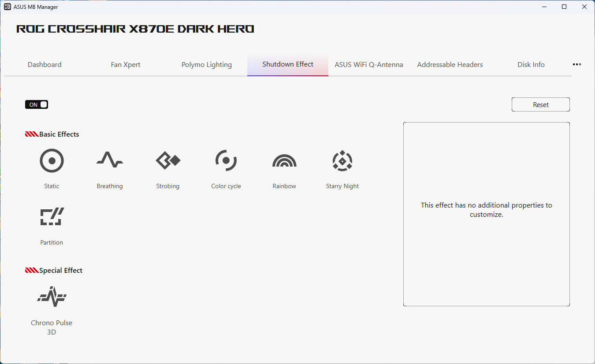Go to the Polymo Lighting tab
This screenshot has height=364, width=595.
(207, 65)
